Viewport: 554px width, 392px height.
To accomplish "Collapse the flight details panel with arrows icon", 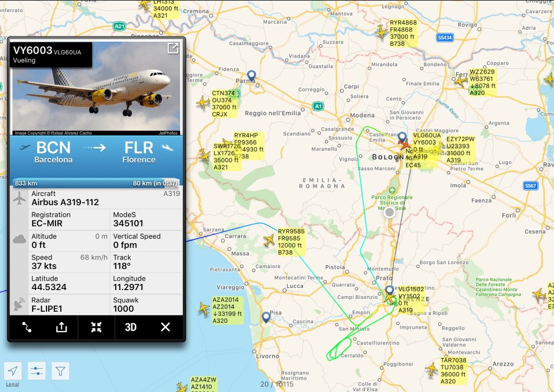I will pyautogui.click(x=96, y=327).
